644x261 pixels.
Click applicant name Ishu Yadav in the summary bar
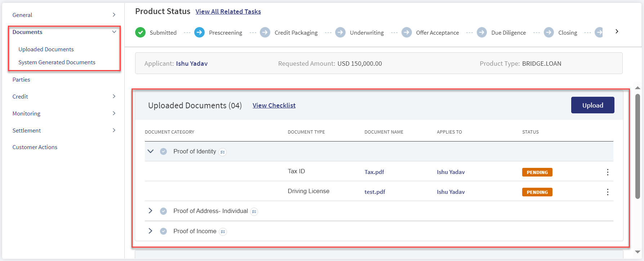click(192, 64)
